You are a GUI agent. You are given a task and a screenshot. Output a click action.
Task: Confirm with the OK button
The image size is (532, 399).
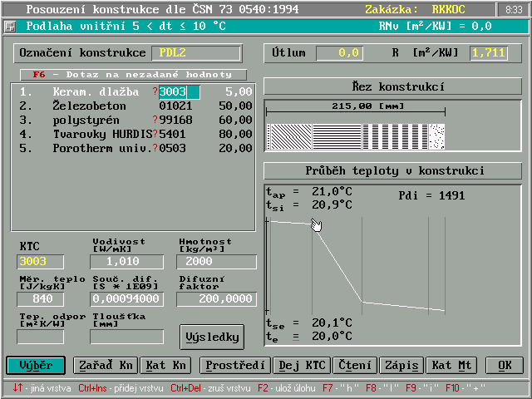click(x=505, y=365)
